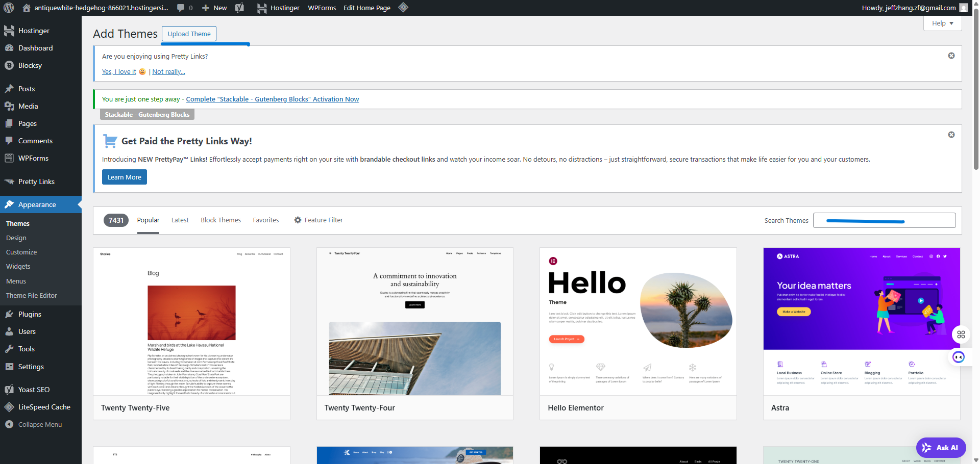
Task: Open the Media sidebar menu
Action: click(41, 106)
